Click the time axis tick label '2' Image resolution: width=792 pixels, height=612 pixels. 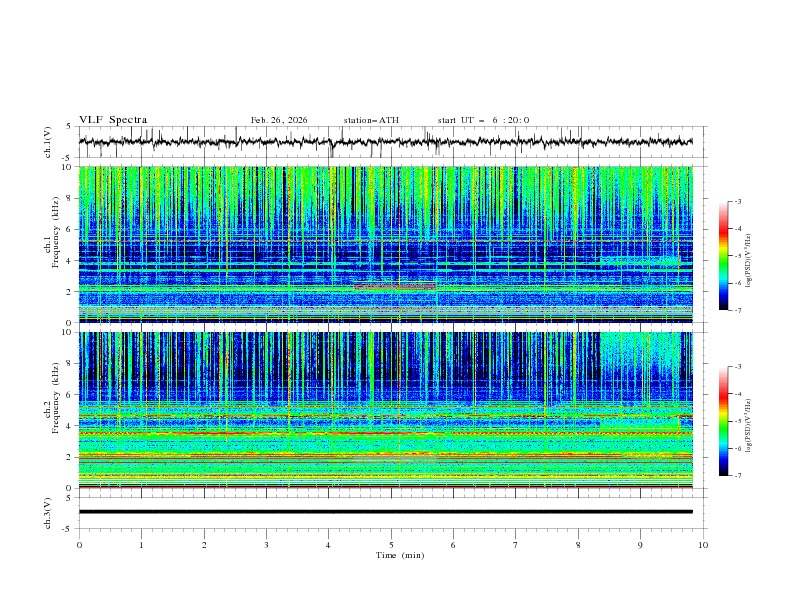(x=204, y=545)
